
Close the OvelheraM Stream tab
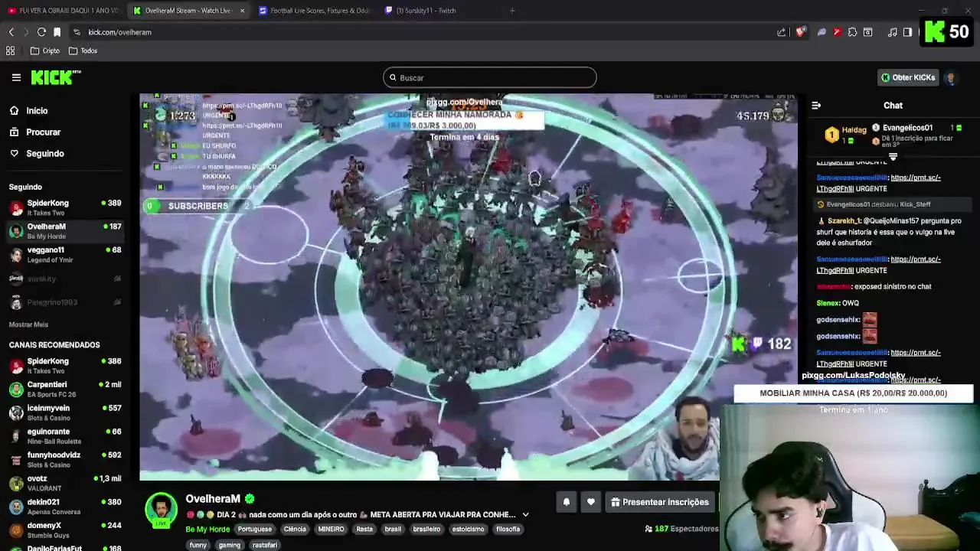point(243,11)
